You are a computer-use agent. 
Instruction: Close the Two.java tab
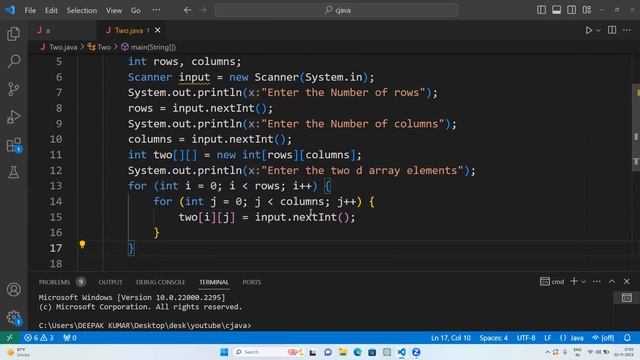[x=158, y=30]
